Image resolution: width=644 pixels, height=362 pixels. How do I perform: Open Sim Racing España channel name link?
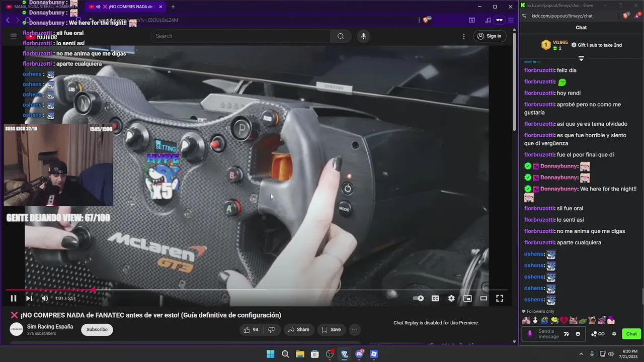pos(50,327)
